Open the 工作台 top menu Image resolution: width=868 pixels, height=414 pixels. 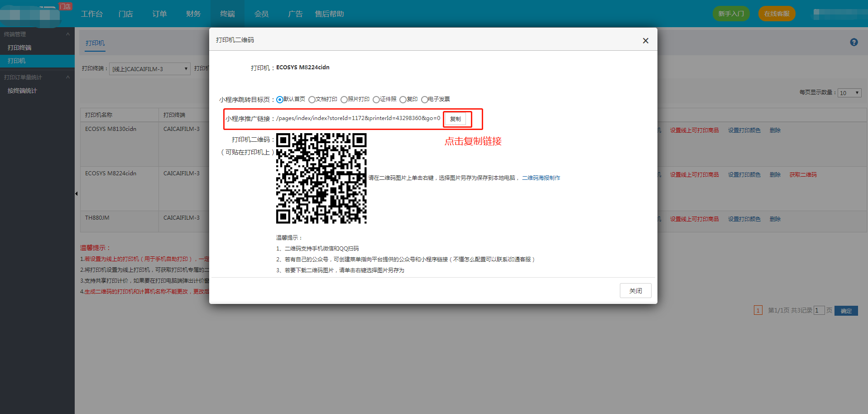click(x=92, y=14)
